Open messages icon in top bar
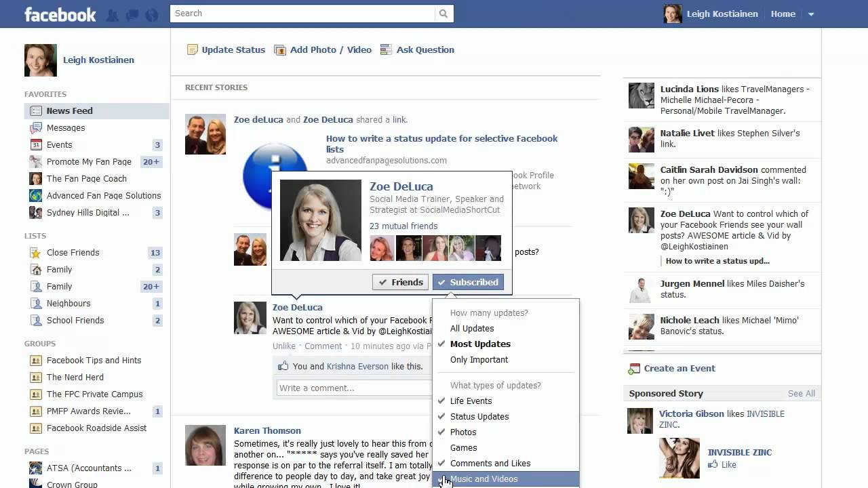 pyautogui.click(x=132, y=14)
